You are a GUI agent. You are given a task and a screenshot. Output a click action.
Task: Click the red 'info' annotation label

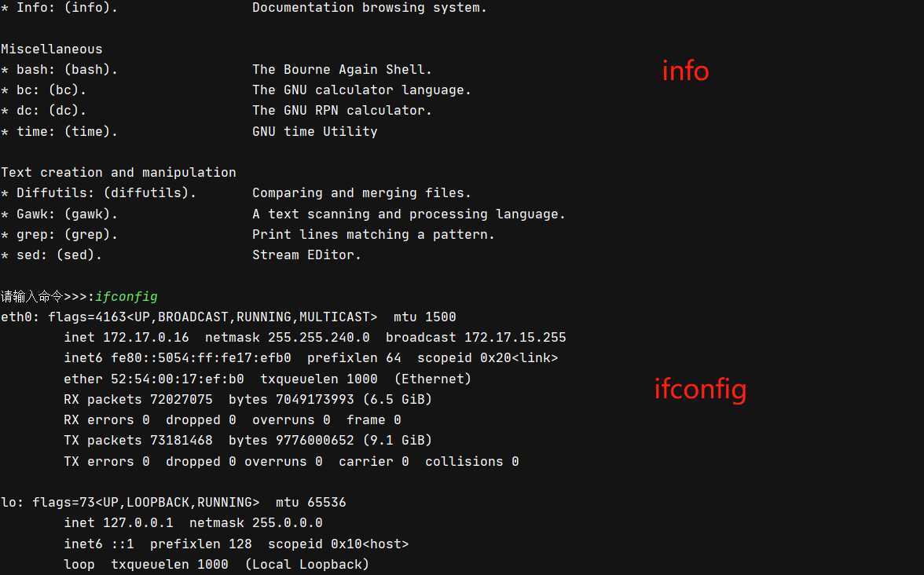click(x=685, y=71)
